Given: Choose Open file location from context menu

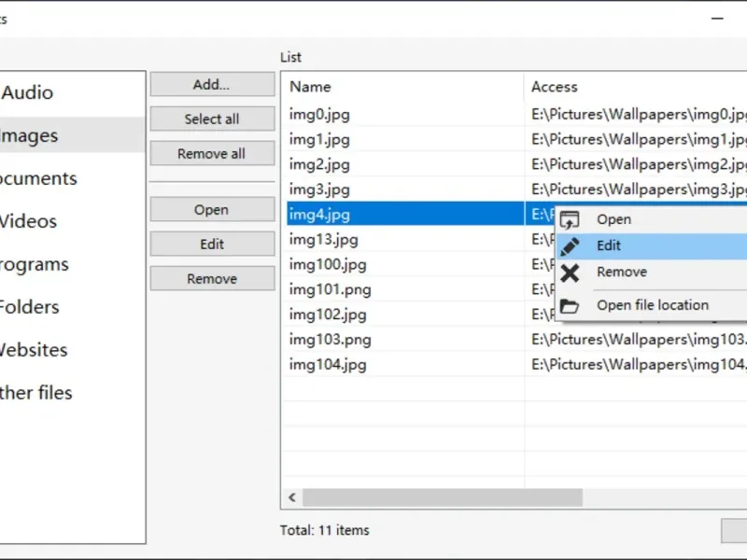Looking at the screenshot, I should coord(651,305).
